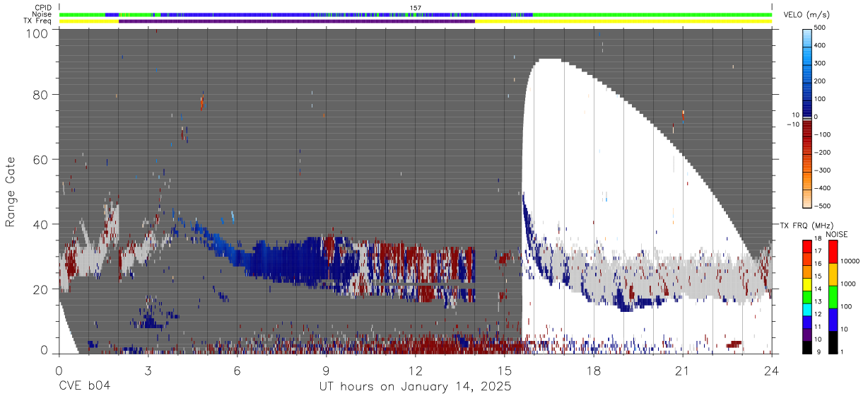Click the 40 range gate tick label
This screenshot has width=868, height=401.
(40, 224)
